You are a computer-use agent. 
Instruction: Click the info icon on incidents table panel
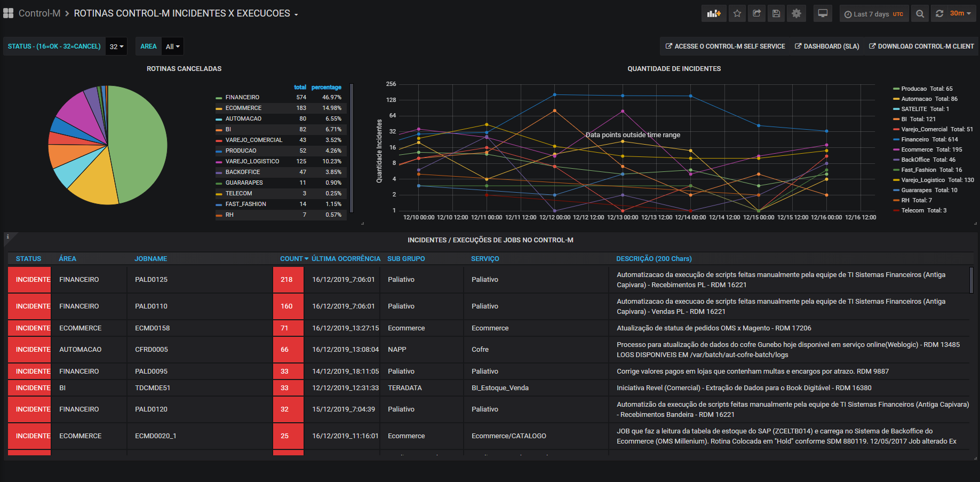click(8, 236)
